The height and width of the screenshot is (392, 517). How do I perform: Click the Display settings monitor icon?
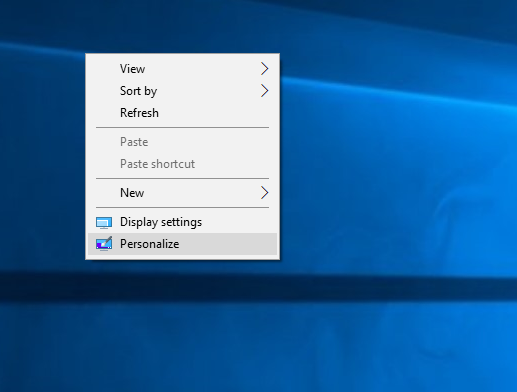click(x=104, y=222)
